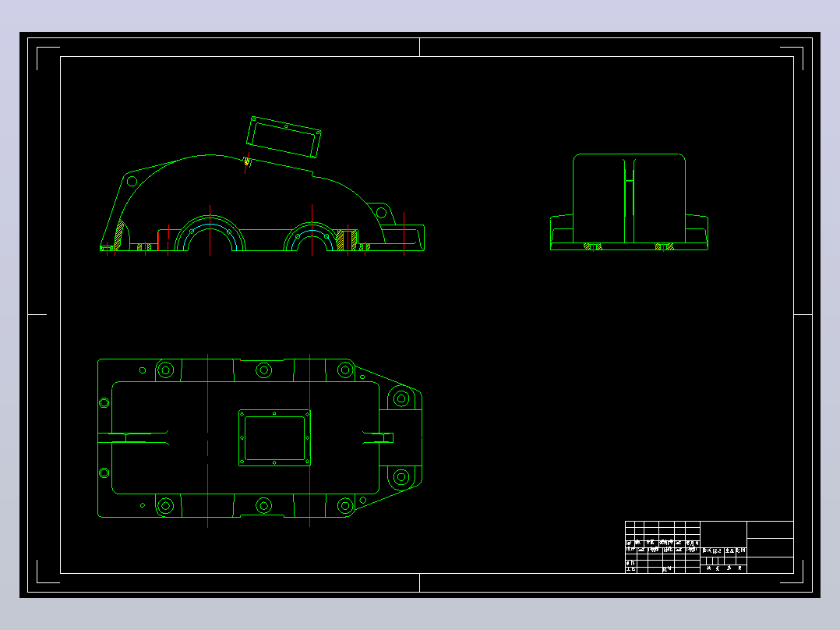Viewport: 840px width, 630px height.
Task: Select the left red centerline in the plan view
Action: coord(208,441)
